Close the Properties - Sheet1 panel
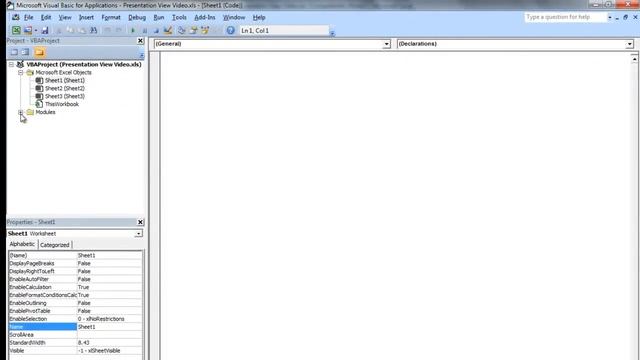Screen dimensions: 640x360 tap(140, 222)
